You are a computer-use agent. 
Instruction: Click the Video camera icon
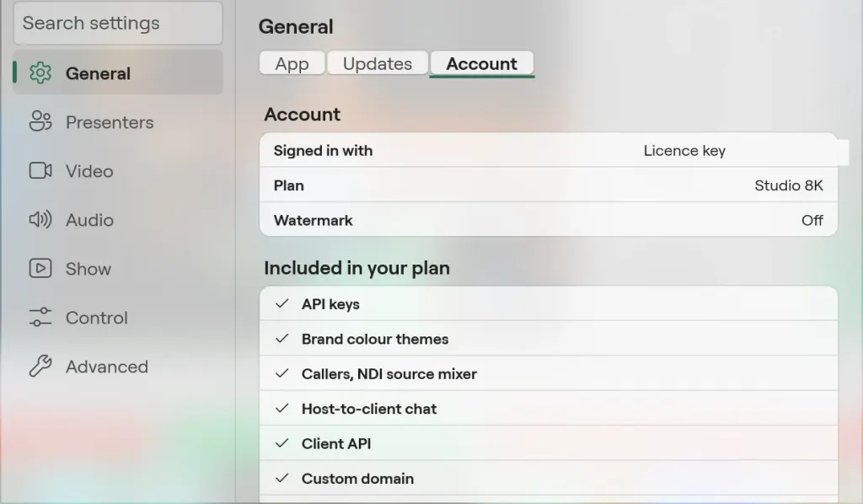point(40,170)
